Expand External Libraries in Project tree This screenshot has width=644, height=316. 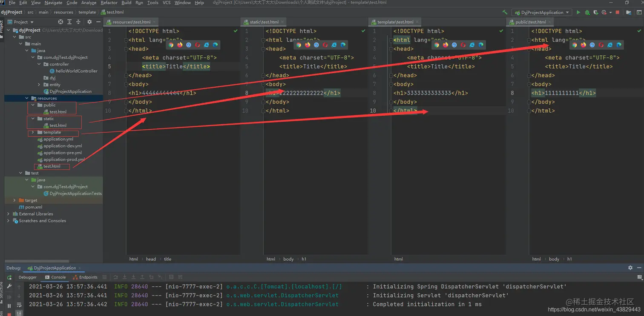(x=9, y=214)
